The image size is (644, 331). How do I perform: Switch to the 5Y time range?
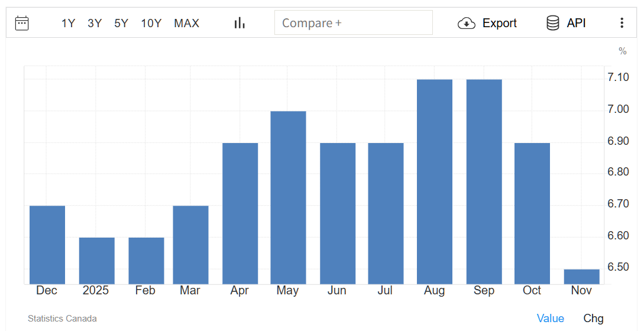point(121,23)
